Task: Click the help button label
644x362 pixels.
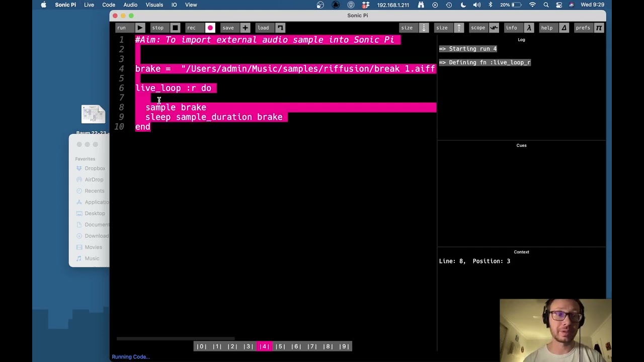Action: click(547, 28)
